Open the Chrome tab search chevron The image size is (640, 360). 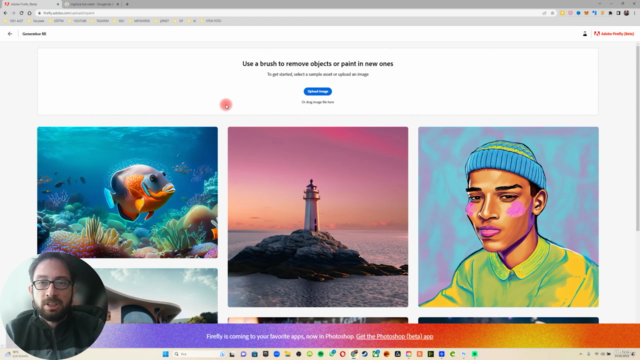pos(599,4)
